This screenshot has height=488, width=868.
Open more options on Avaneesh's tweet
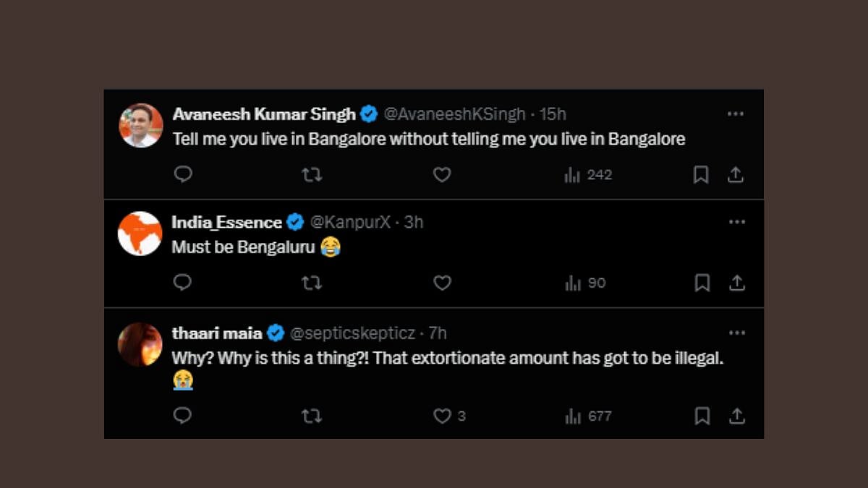click(736, 114)
